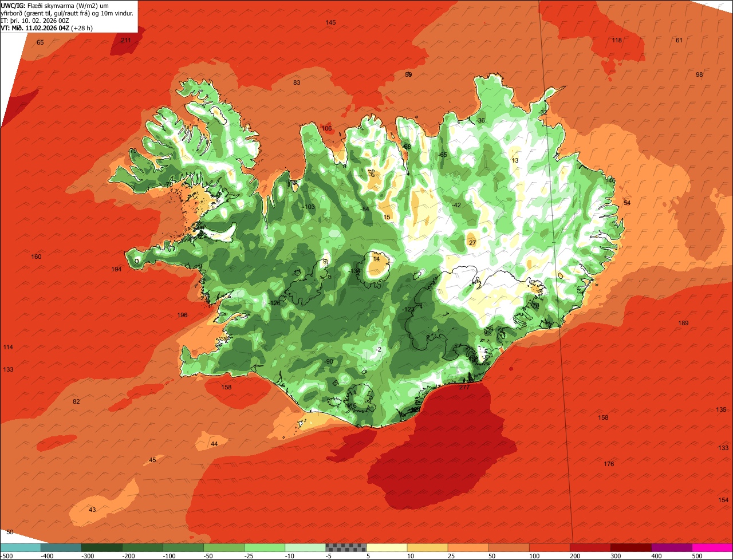The width and height of the screenshot is (733, 560).
Task: Click the inland value -84
Action: [365, 209]
